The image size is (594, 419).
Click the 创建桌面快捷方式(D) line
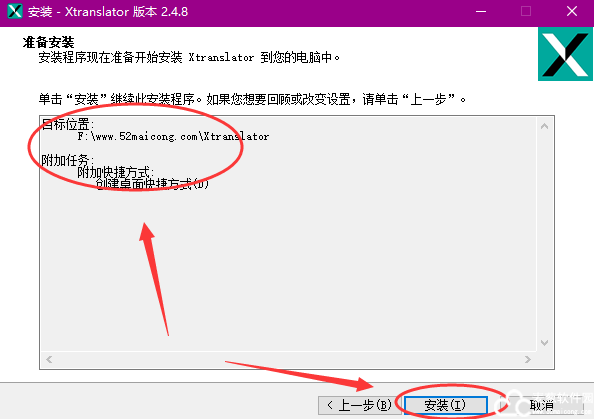click(x=152, y=184)
